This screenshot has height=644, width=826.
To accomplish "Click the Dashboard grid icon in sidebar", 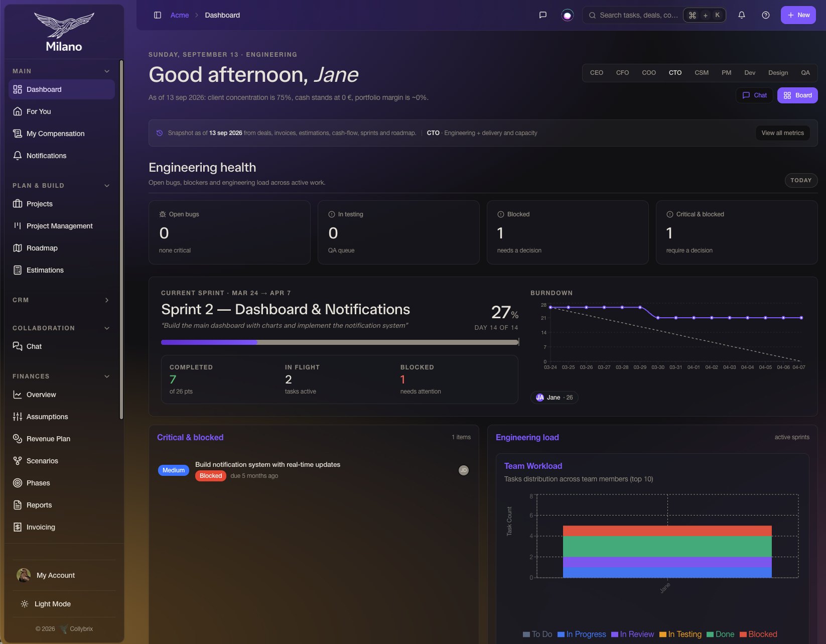I will pos(18,89).
